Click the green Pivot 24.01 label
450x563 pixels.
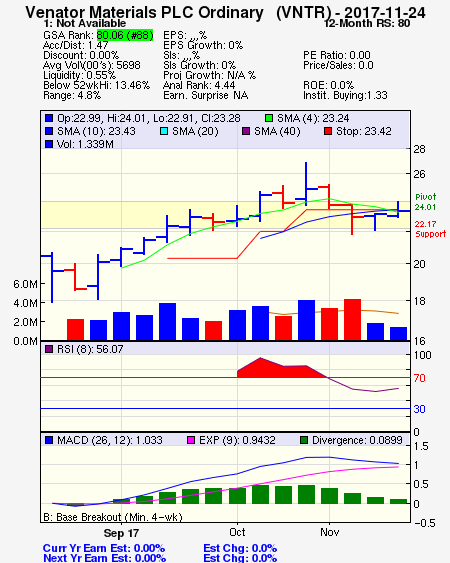426,202
